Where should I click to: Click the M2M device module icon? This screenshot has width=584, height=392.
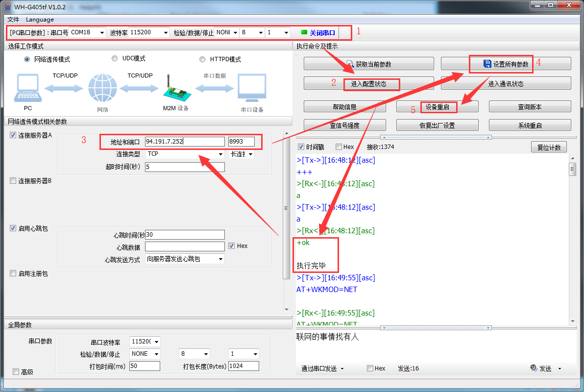175,88
